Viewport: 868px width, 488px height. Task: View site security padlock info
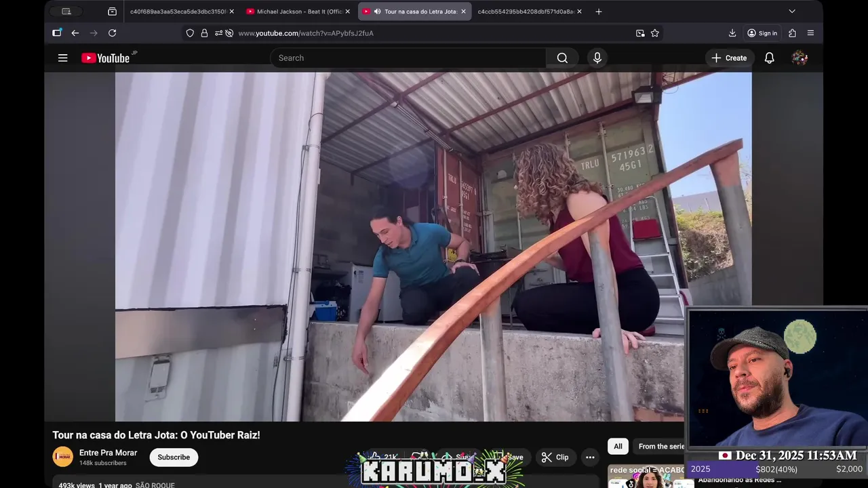click(x=204, y=33)
